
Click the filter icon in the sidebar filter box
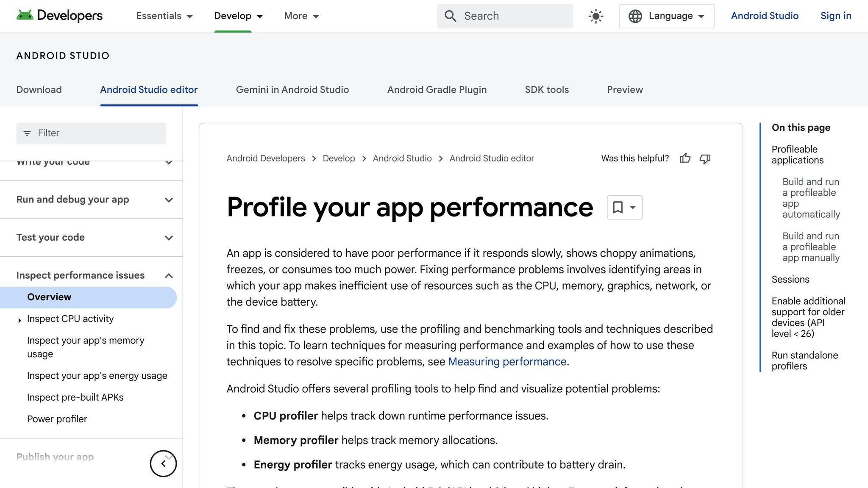coord(28,133)
